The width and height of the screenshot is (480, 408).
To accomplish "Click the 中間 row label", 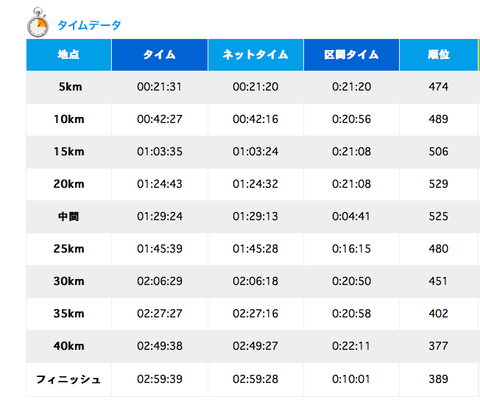I will pyautogui.click(x=68, y=217).
